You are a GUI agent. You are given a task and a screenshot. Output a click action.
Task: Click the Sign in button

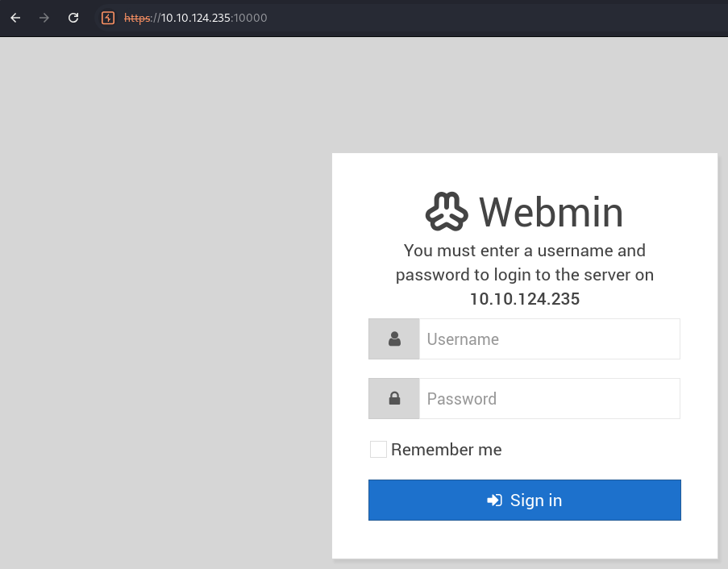(525, 500)
